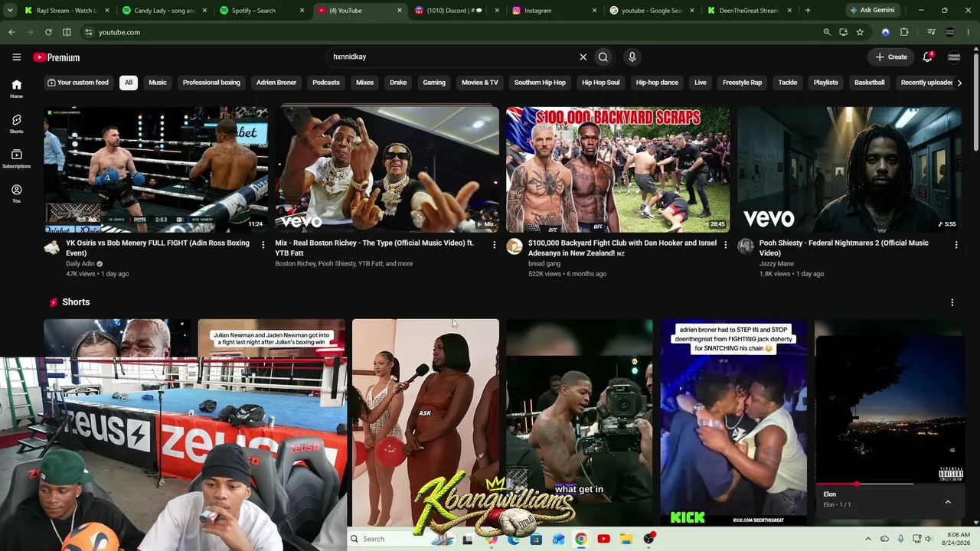Open options for Federal Nightmares 2 video

955,245
